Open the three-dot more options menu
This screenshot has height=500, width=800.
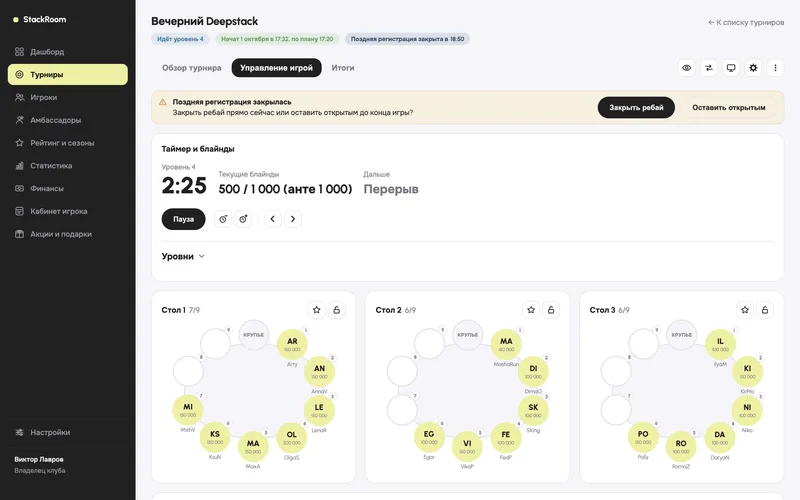(776, 68)
